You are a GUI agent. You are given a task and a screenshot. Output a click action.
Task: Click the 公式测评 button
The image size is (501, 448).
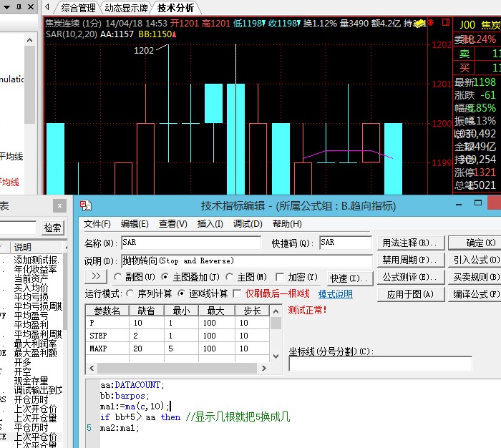click(x=408, y=277)
